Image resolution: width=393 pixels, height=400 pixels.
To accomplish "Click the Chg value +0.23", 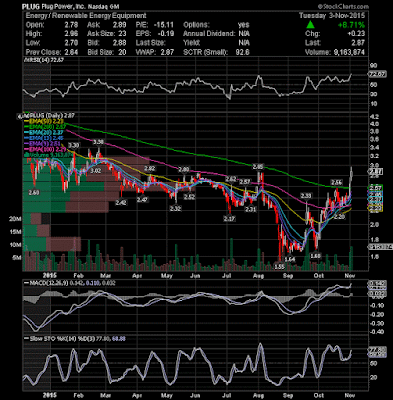I will (x=356, y=34).
